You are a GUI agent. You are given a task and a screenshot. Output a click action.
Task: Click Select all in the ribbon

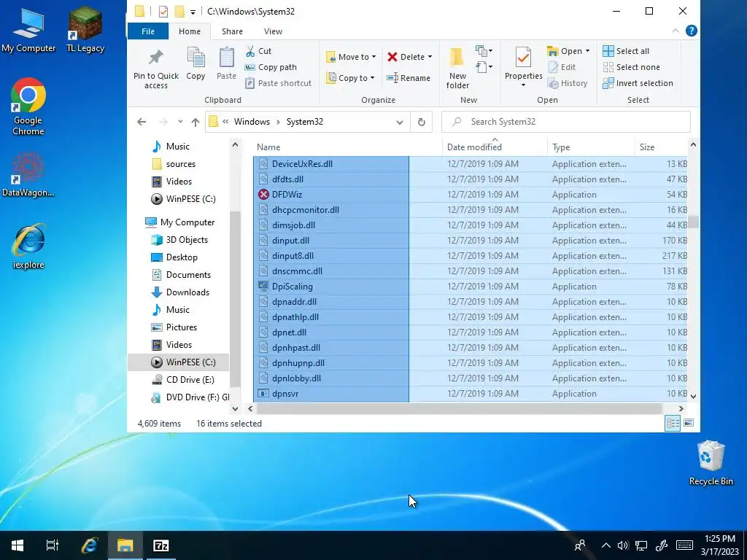625,51
